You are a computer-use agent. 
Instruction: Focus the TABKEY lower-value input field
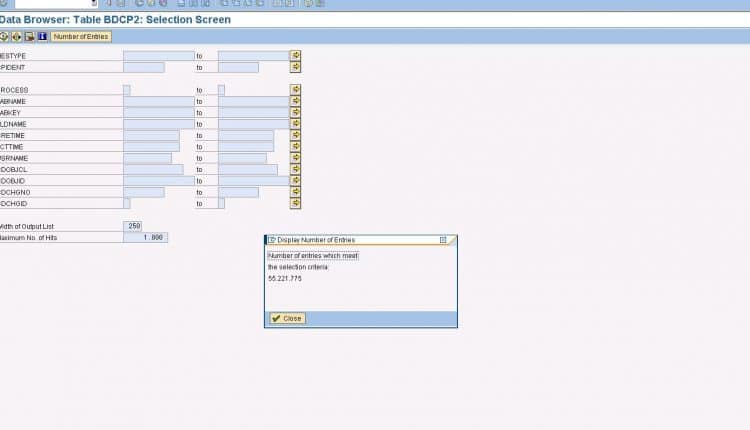[159, 113]
